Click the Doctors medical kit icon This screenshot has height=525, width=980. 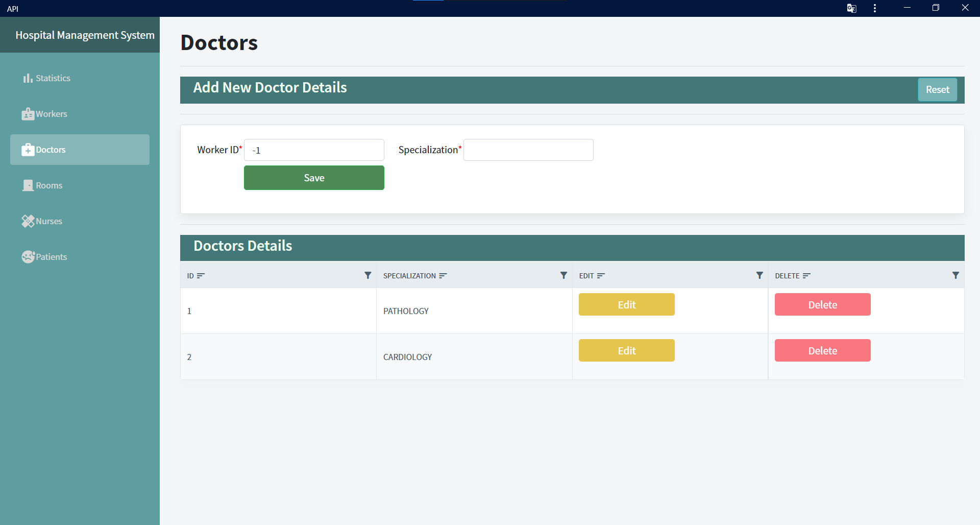click(x=28, y=150)
